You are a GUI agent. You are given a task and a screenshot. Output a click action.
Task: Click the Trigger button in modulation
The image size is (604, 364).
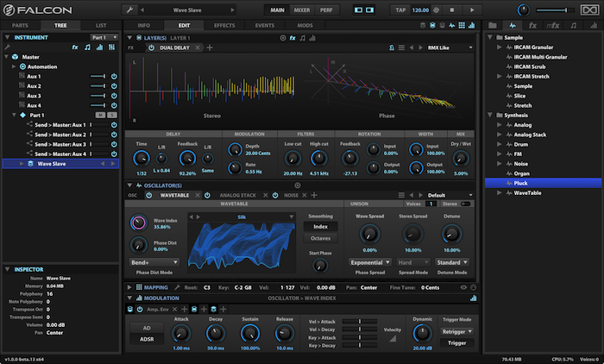click(457, 342)
